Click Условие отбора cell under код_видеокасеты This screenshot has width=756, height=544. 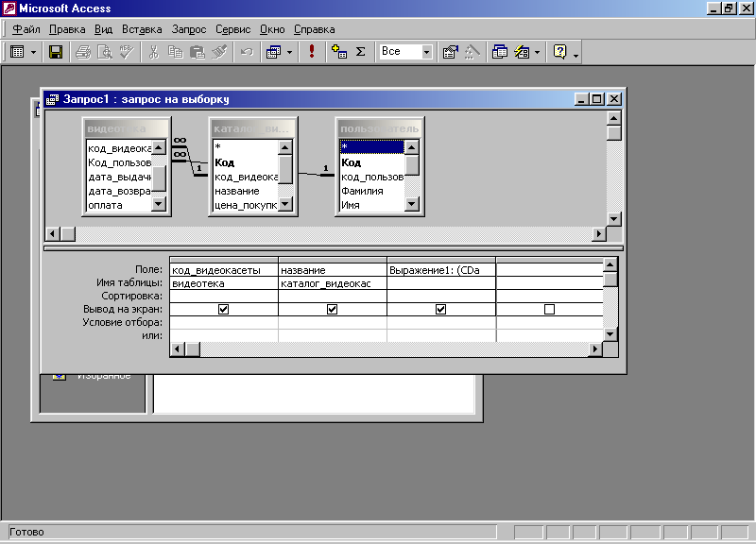coord(224,322)
